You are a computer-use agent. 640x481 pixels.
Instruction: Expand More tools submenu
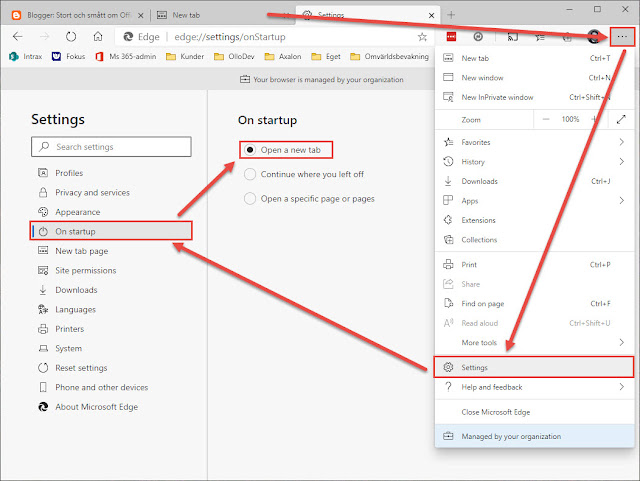tap(534, 343)
